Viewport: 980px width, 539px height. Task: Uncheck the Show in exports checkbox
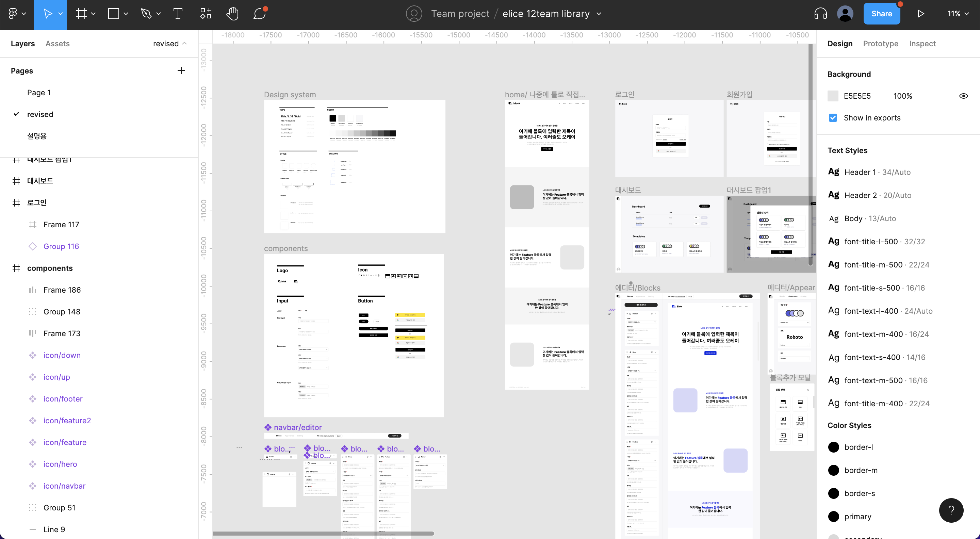(x=833, y=118)
